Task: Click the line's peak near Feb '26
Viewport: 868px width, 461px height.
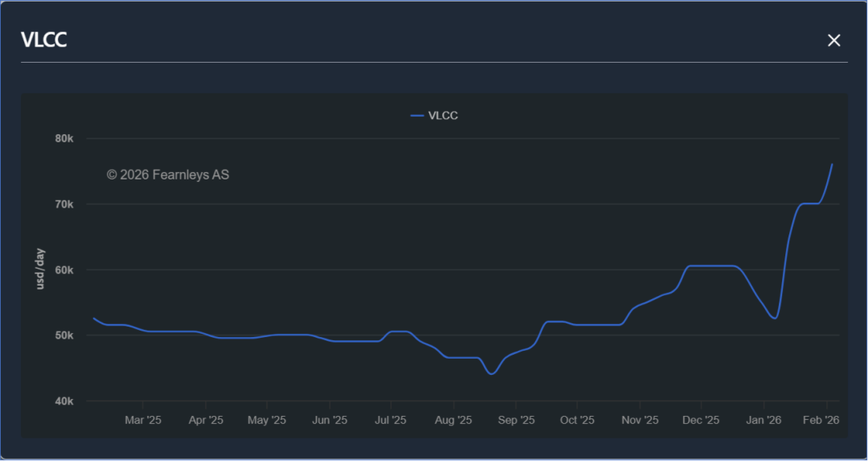Action: [x=832, y=164]
